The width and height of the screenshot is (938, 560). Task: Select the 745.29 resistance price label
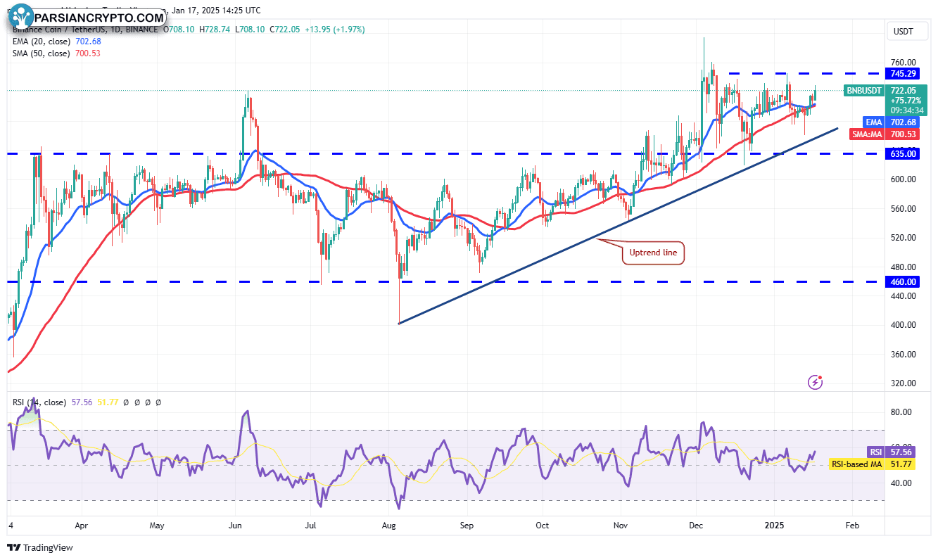pos(902,73)
